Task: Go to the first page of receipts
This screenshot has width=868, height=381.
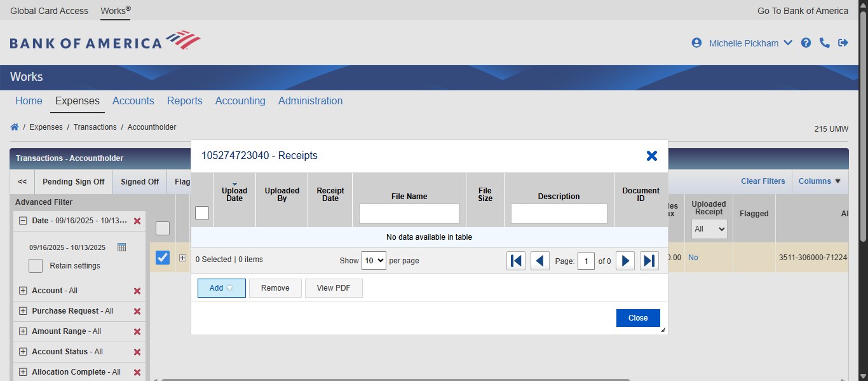Action: pyautogui.click(x=516, y=261)
